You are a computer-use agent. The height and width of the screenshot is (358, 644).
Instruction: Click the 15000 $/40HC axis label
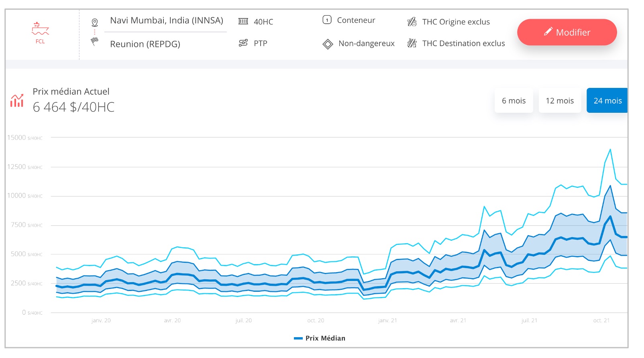click(24, 138)
